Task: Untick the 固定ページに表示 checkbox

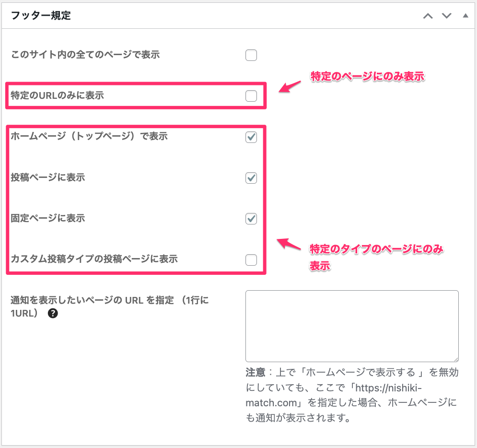Action: pos(251,219)
